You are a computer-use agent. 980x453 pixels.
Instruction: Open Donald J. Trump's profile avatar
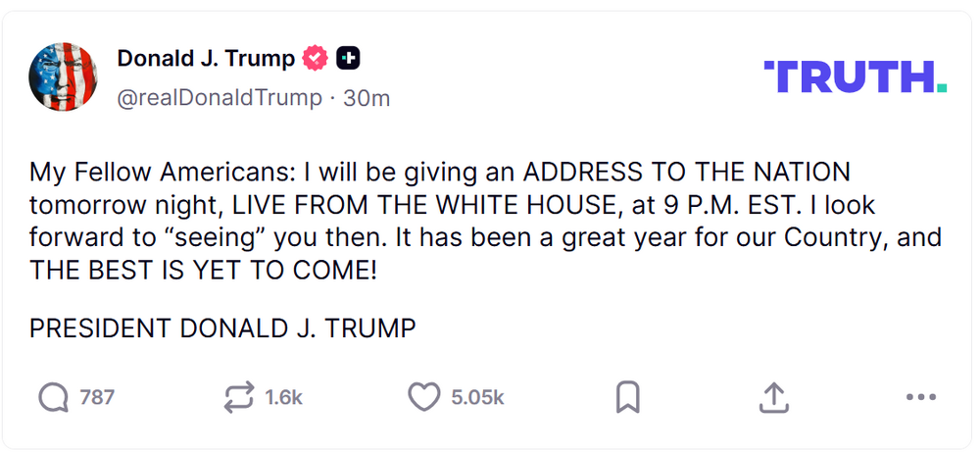(x=63, y=76)
